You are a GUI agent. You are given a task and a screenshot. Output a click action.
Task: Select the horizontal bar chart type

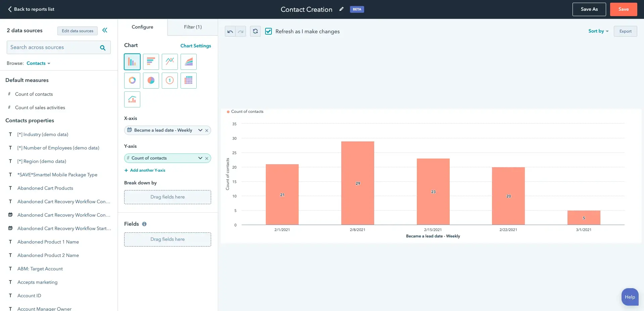coord(151,61)
